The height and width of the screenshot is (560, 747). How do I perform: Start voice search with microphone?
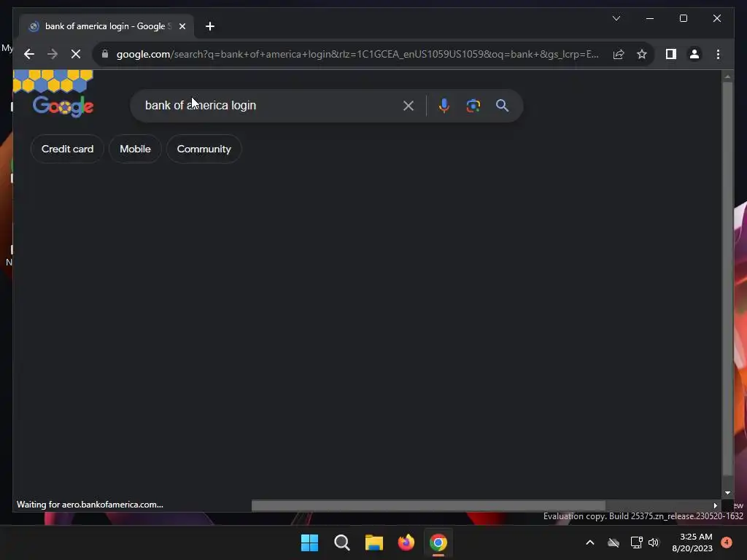coord(444,106)
